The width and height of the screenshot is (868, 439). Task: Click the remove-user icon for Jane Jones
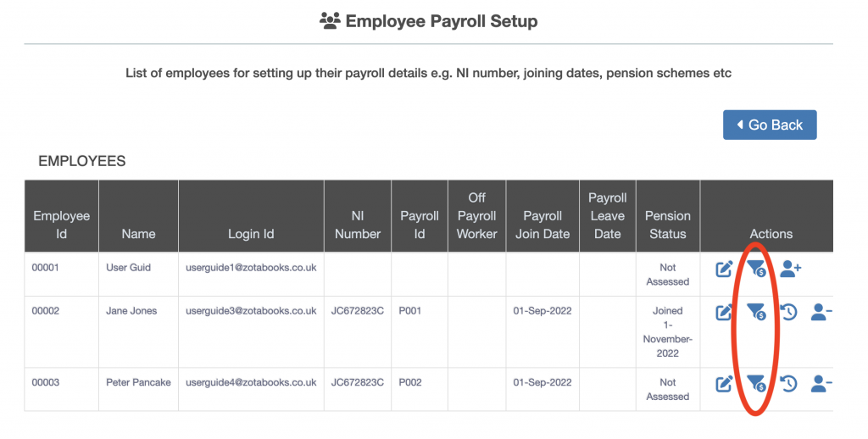(821, 313)
